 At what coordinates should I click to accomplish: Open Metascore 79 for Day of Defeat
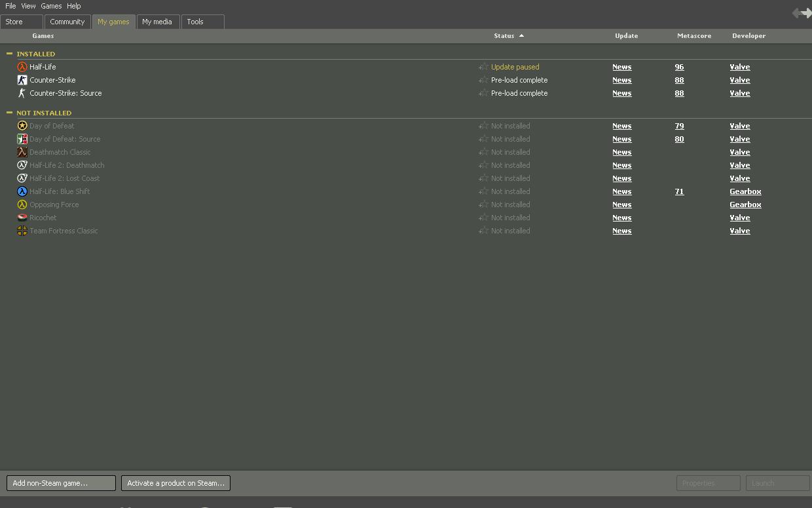(x=679, y=126)
